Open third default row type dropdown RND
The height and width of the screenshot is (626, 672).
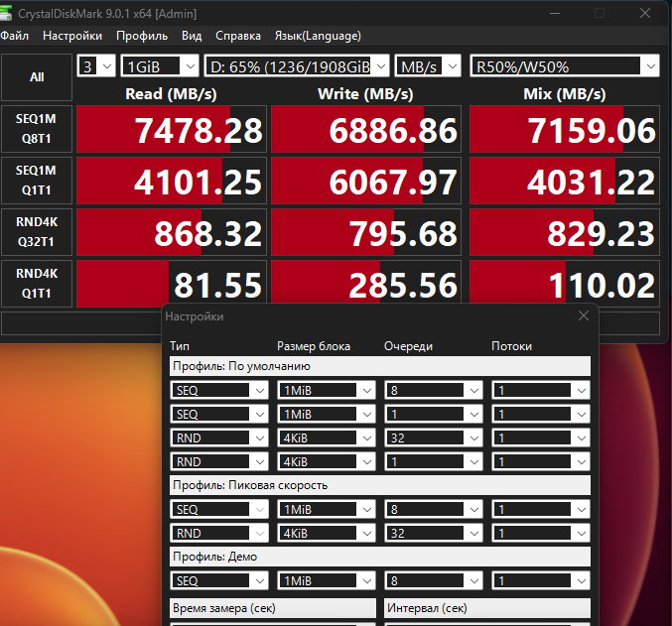219,438
